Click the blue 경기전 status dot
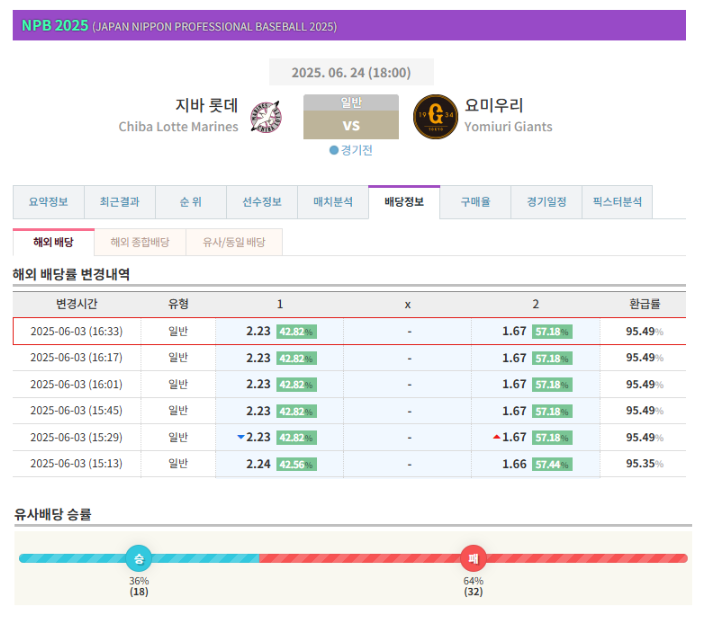Screen dimensions: 708x623 click(334, 150)
